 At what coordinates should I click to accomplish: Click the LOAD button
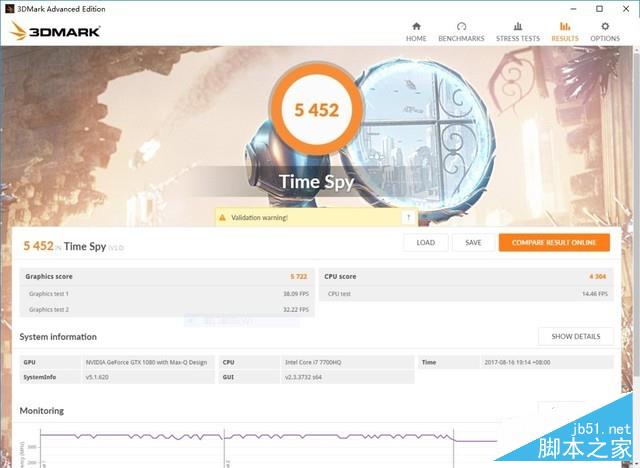click(x=426, y=243)
